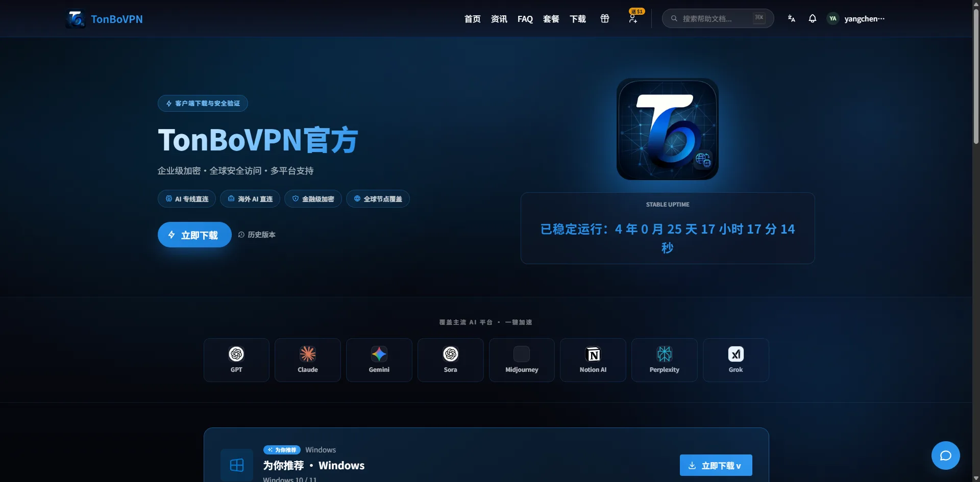
Task: Open the yangchen username menu
Action: click(864, 19)
